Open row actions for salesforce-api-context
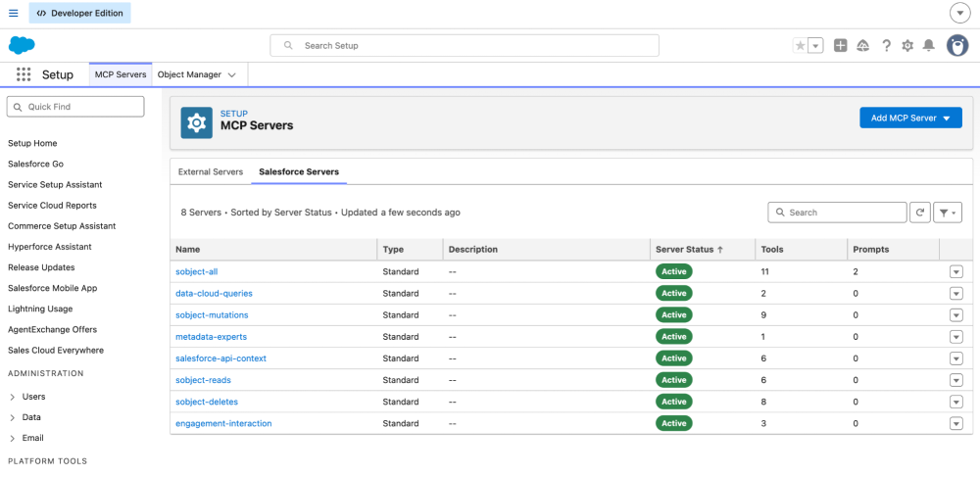 (x=955, y=358)
